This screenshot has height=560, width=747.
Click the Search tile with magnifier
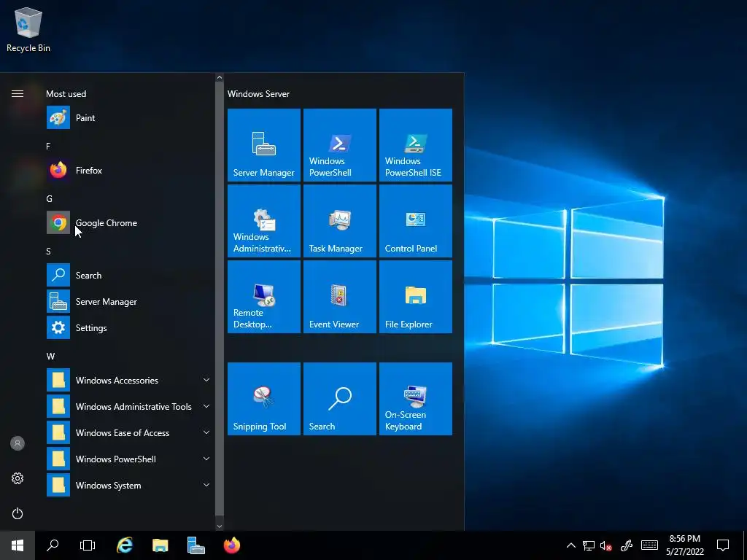[340, 399]
